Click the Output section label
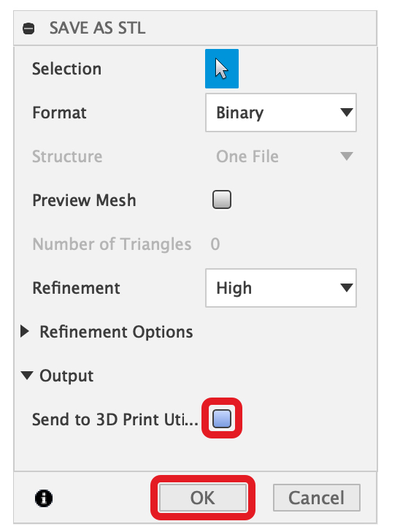Image resolution: width=400 pixels, height=532 pixels. pyautogui.click(x=66, y=376)
